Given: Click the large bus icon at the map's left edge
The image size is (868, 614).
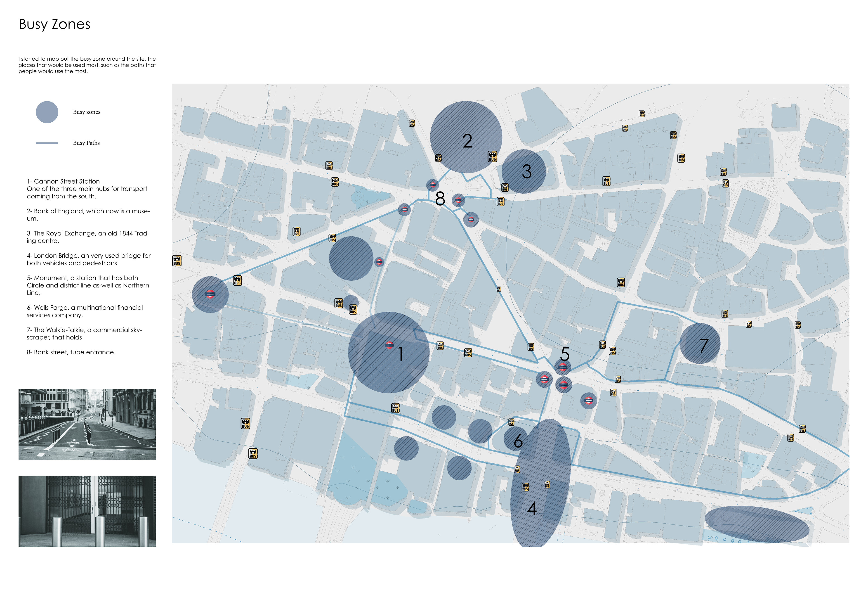Looking at the screenshot, I should [x=177, y=261].
